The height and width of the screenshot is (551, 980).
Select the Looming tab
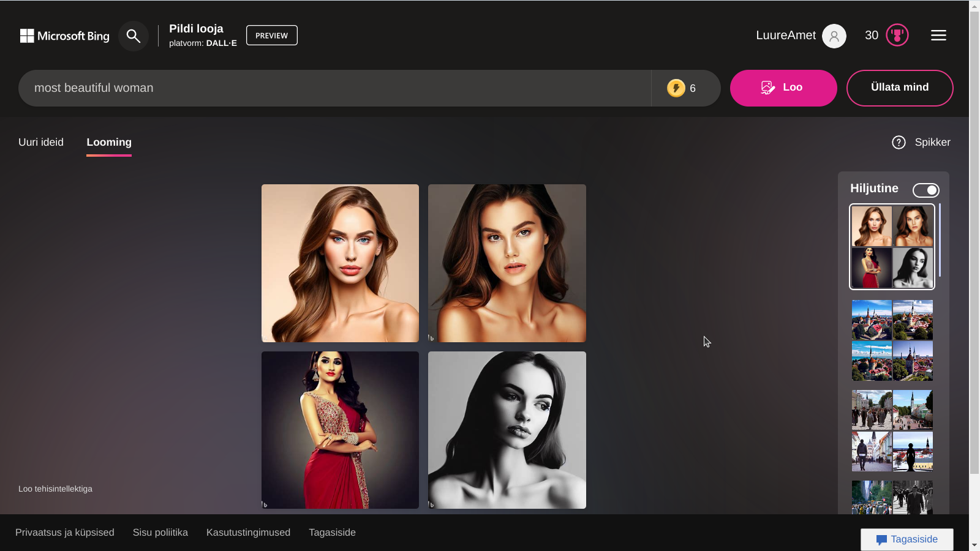click(x=109, y=142)
